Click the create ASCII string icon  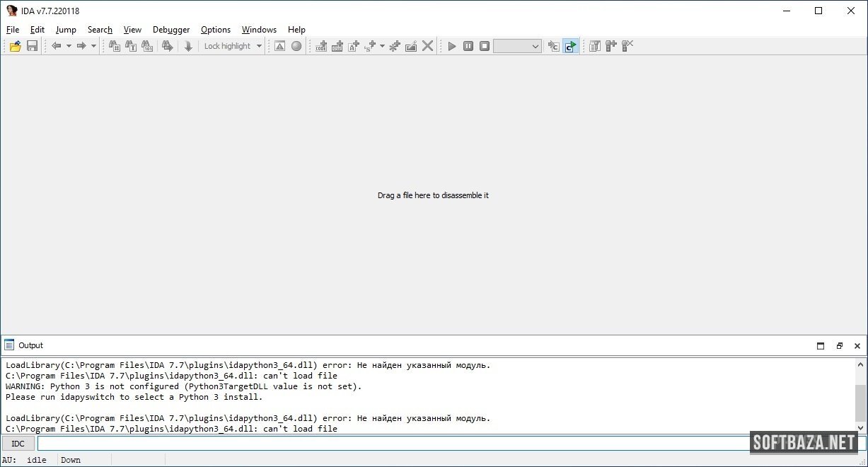point(354,46)
